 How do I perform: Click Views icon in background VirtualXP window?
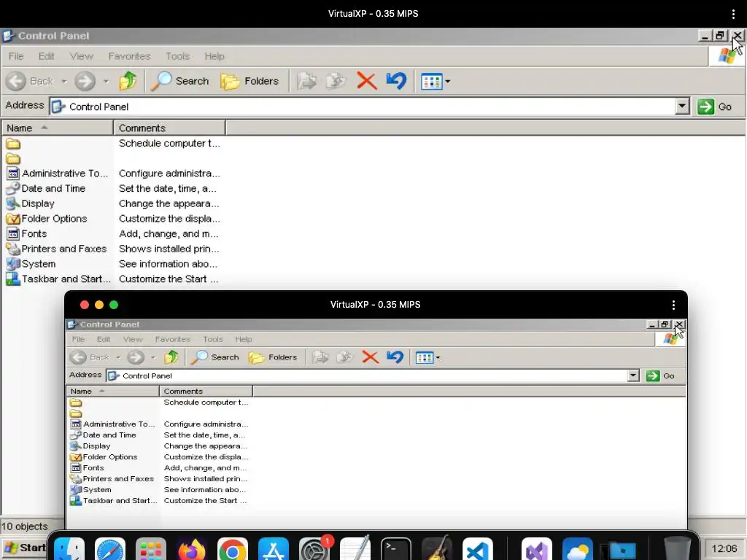pos(432,82)
